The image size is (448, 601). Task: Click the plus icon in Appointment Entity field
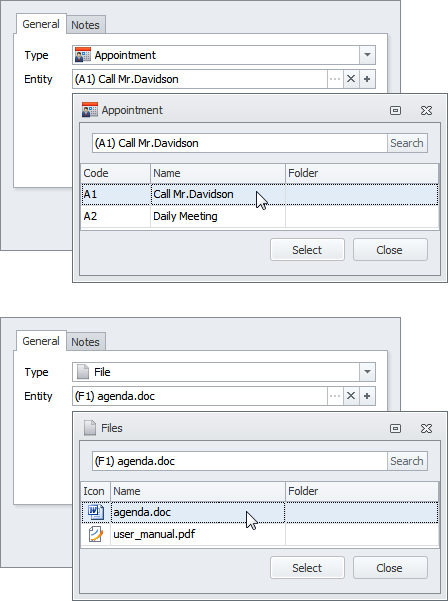[x=367, y=79]
